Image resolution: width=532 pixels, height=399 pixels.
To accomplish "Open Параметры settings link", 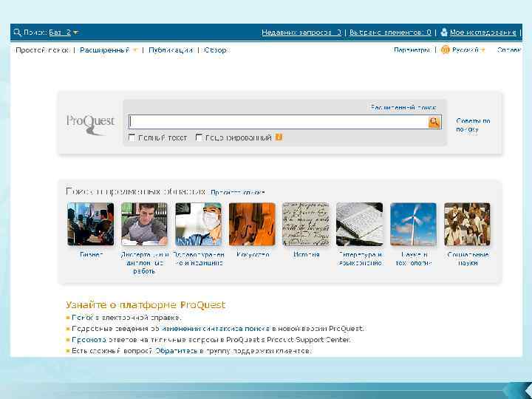I will click(x=412, y=50).
